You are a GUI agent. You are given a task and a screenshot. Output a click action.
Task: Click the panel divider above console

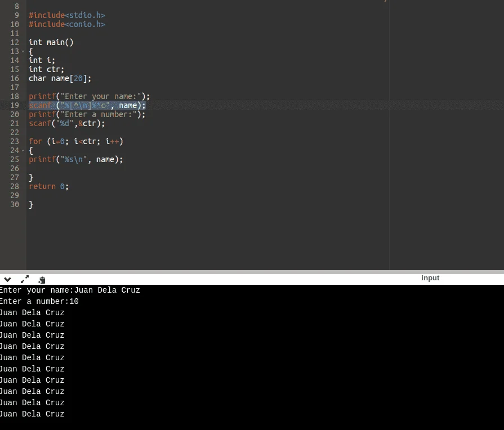click(x=252, y=272)
